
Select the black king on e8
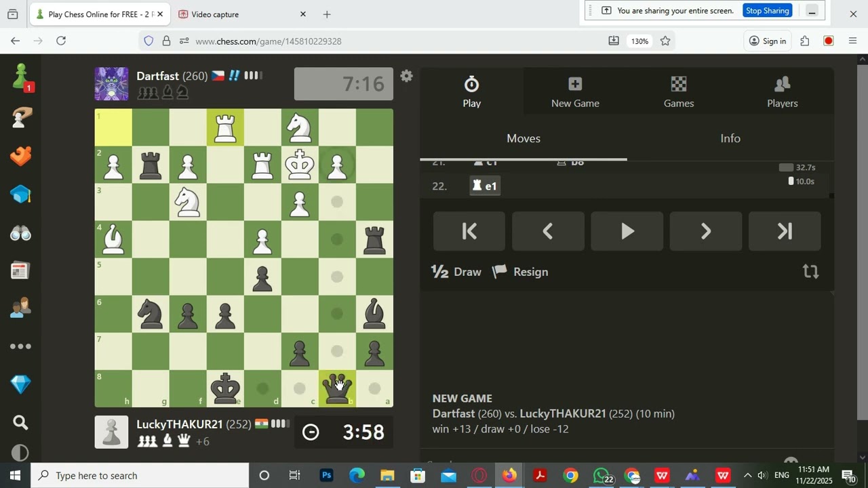click(225, 388)
